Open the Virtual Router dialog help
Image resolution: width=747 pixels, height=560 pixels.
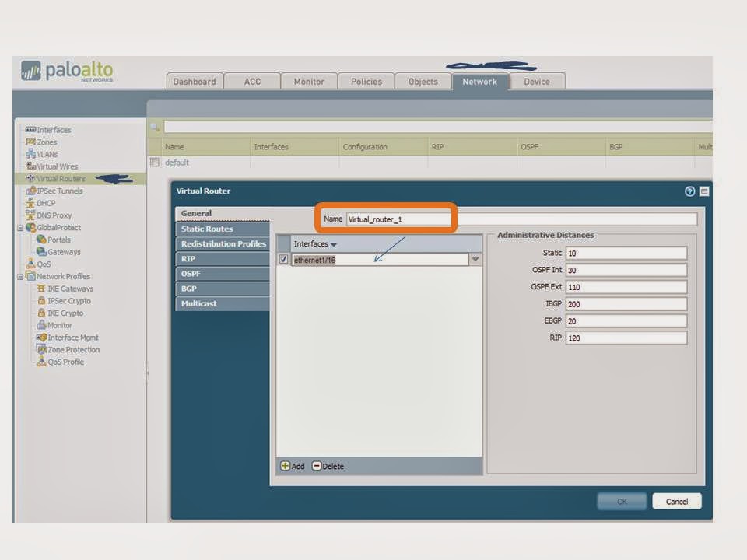689,191
